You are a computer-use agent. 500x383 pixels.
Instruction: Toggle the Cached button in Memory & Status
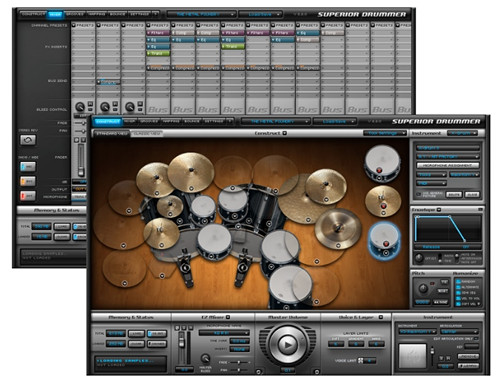click(x=157, y=344)
